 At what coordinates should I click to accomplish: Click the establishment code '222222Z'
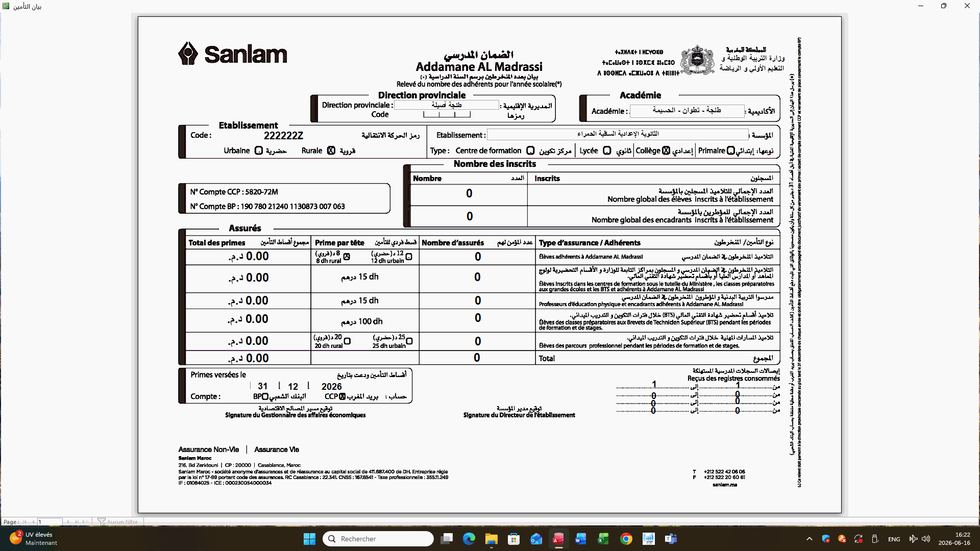(x=283, y=136)
